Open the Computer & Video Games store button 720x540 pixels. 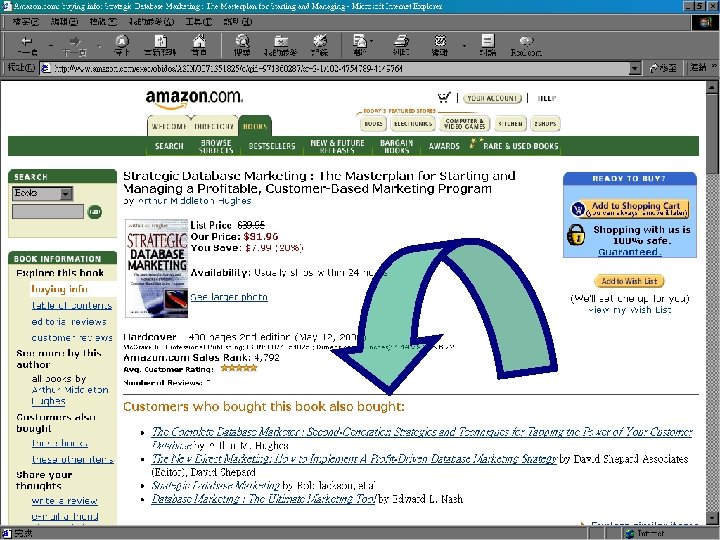pyautogui.click(x=464, y=124)
